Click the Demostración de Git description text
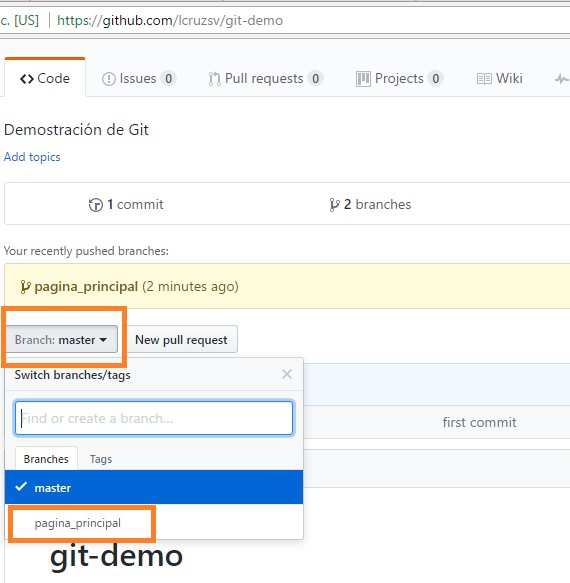The image size is (570, 583). [76, 130]
